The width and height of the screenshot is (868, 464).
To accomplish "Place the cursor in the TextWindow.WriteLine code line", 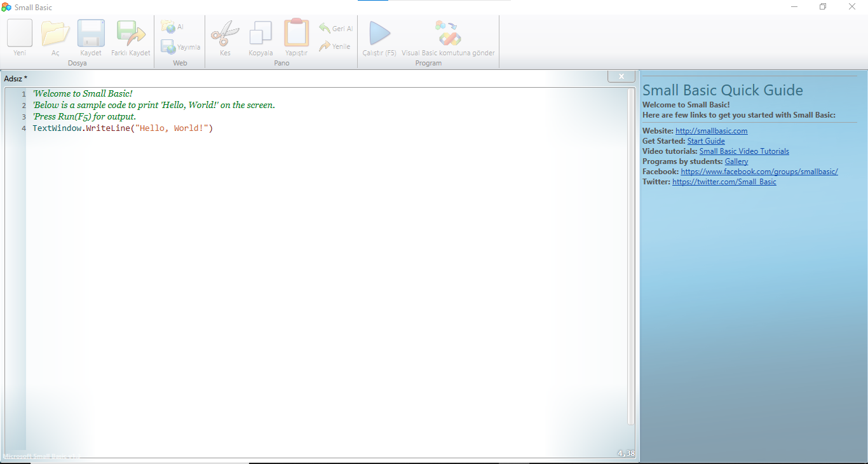I will click(123, 128).
